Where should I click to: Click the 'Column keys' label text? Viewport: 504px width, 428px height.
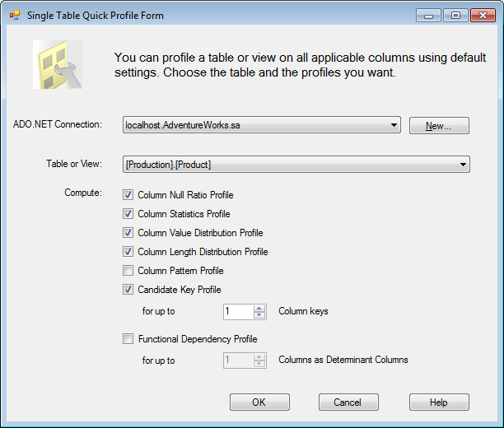point(303,311)
